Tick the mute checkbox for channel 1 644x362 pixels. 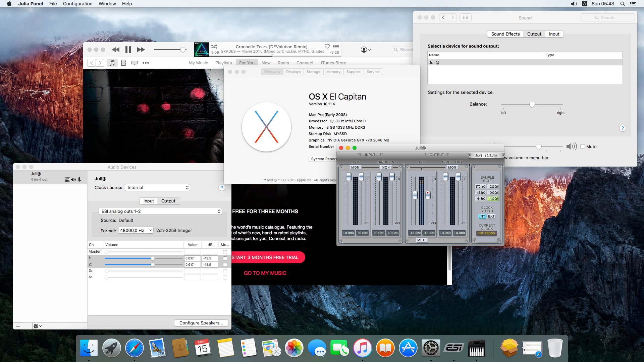[x=225, y=258]
